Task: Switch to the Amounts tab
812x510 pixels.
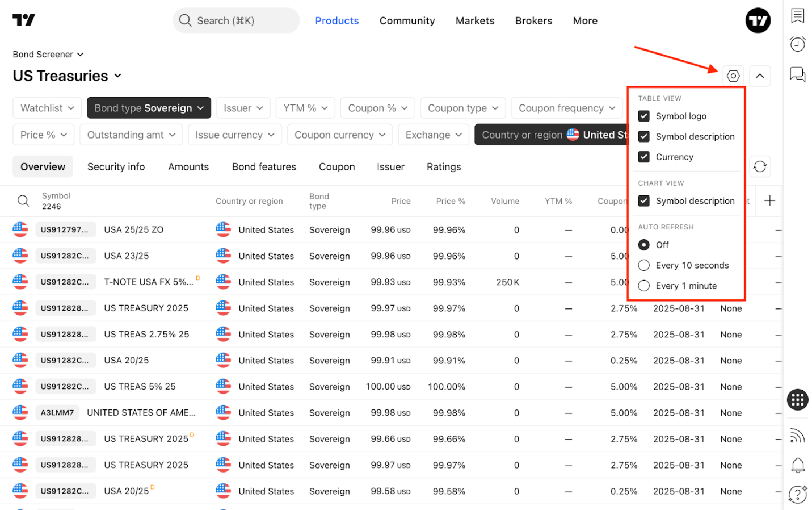Action: click(188, 166)
